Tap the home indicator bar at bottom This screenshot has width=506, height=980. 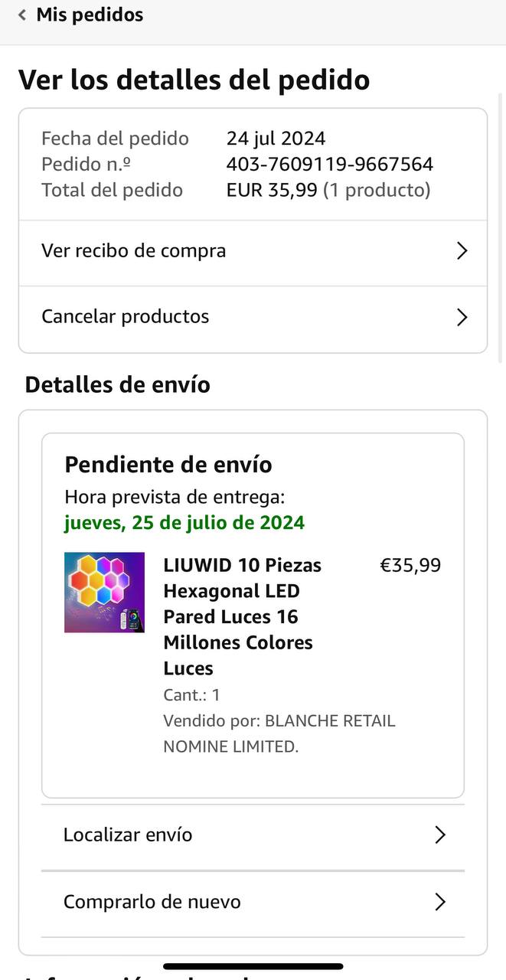click(253, 966)
